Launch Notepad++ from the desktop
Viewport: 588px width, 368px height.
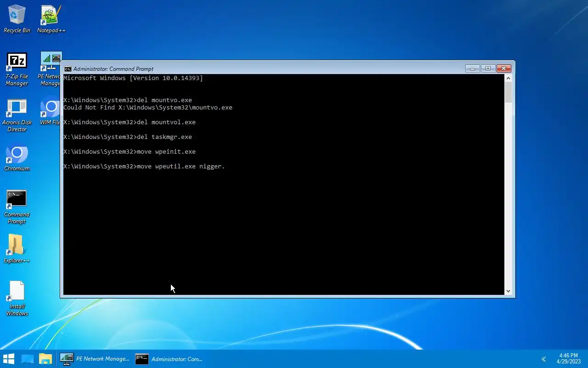pyautogui.click(x=51, y=19)
